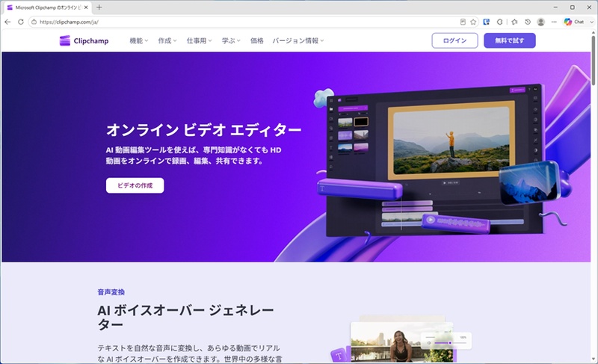Click the heading オンライン ビデオ エディター
Screen dimensions: 598x364
click(x=203, y=130)
